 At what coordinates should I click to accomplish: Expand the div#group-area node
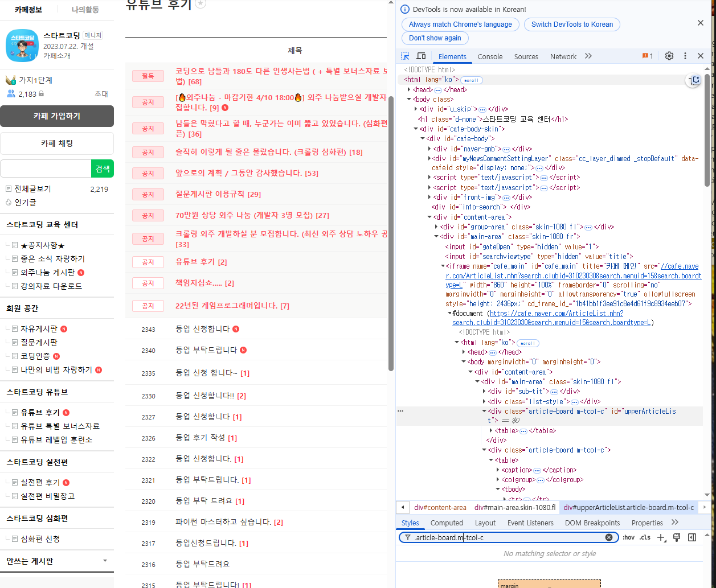[x=436, y=227]
